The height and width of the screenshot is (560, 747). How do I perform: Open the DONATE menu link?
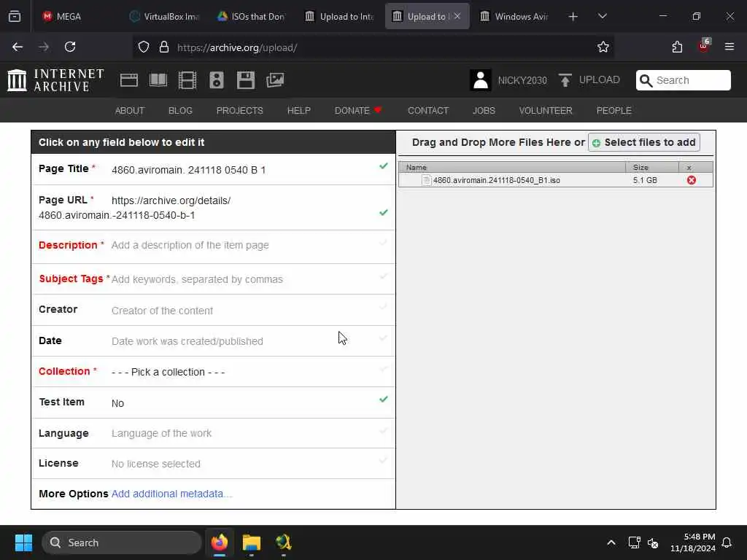[358, 111]
